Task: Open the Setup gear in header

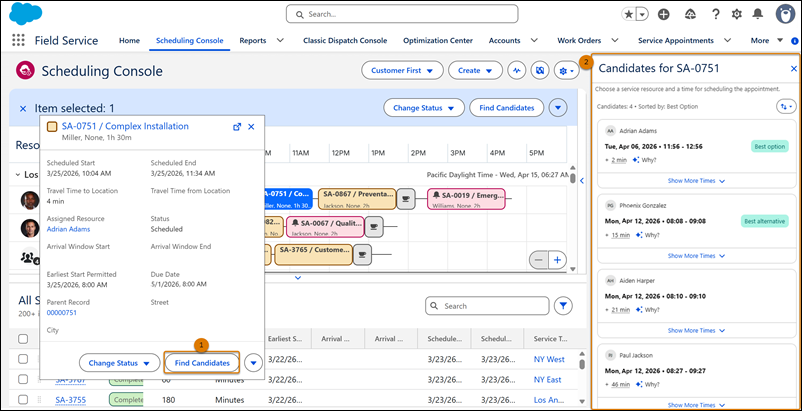Action: [737, 14]
